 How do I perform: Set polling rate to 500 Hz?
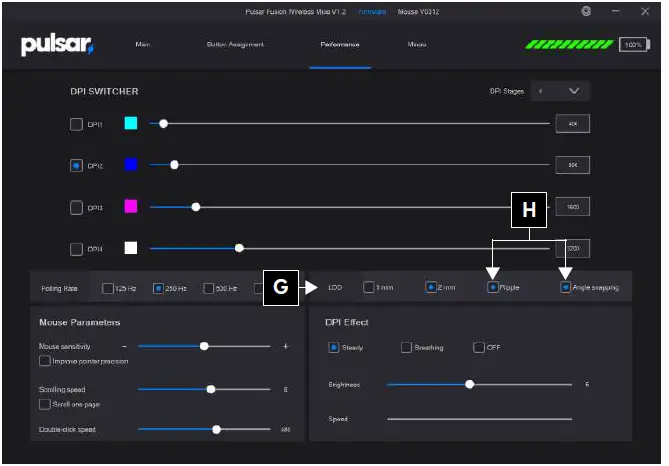pos(208,288)
